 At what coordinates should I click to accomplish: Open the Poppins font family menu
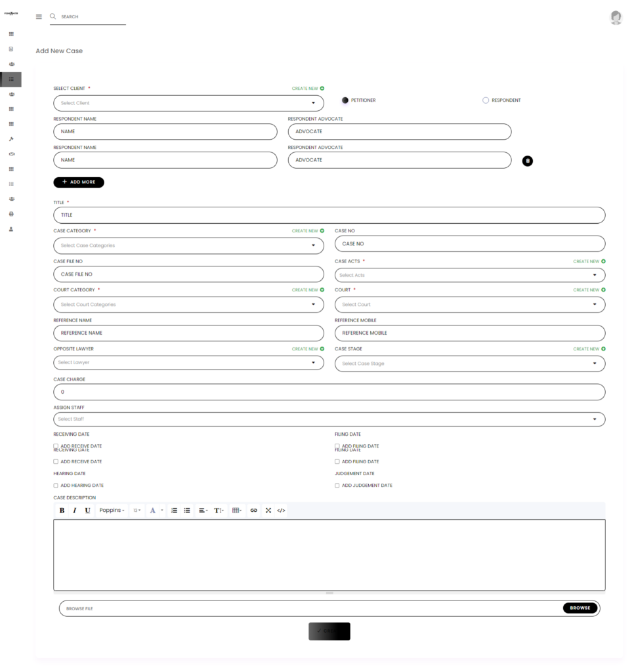[x=112, y=511]
